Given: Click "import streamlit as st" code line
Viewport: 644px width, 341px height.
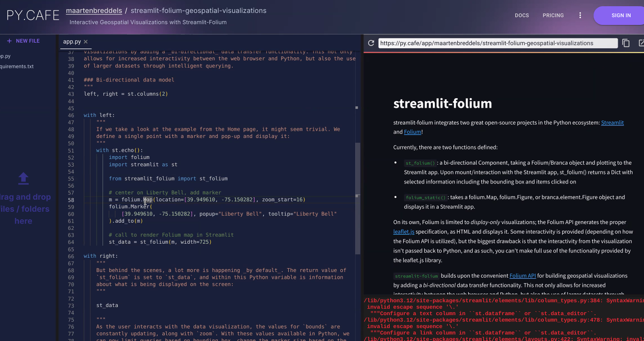Looking at the screenshot, I should pos(143,164).
